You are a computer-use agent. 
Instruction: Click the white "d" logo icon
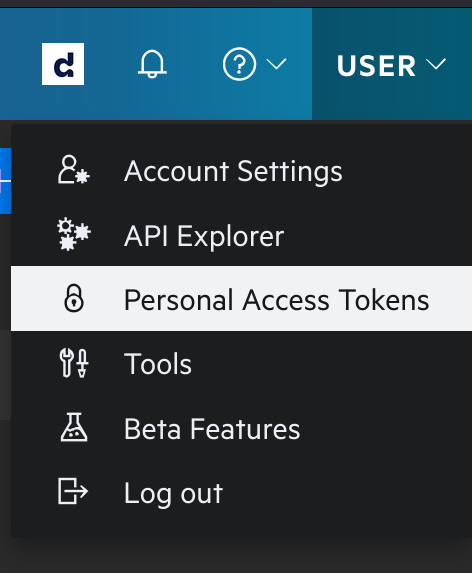[x=63, y=64]
